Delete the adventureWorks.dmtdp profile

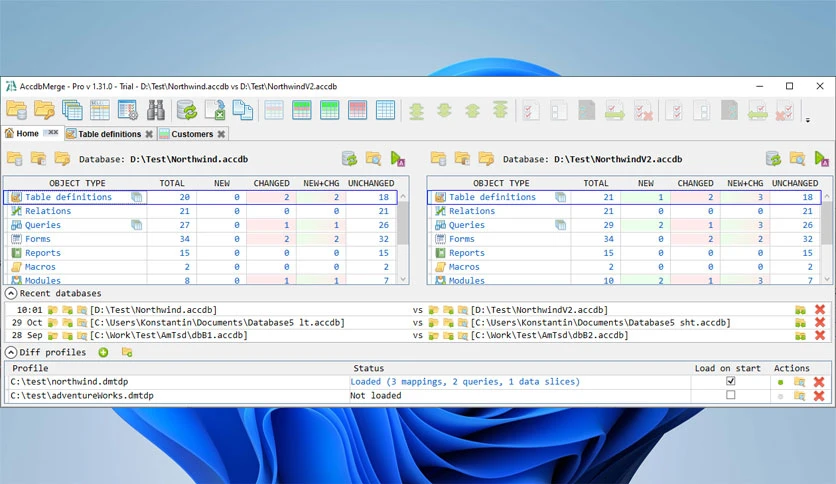click(819, 396)
